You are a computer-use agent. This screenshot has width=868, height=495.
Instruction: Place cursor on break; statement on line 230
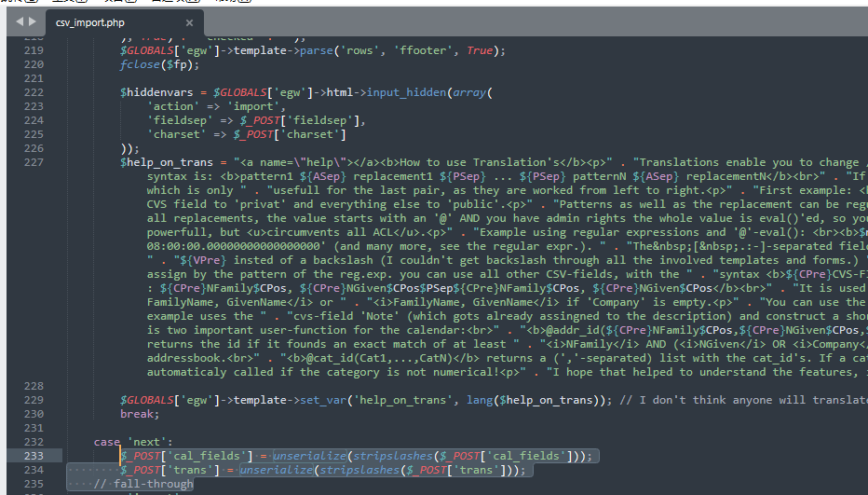click(x=140, y=414)
